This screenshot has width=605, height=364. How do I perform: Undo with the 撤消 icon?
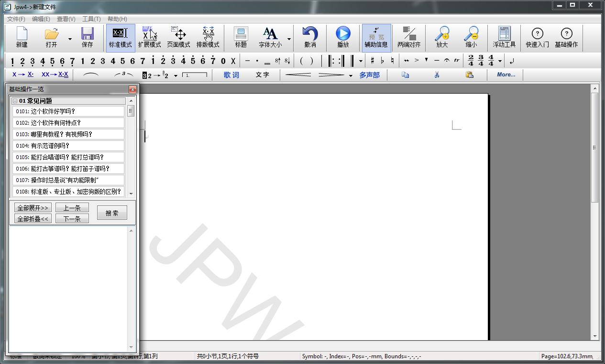(x=310, y=37)
